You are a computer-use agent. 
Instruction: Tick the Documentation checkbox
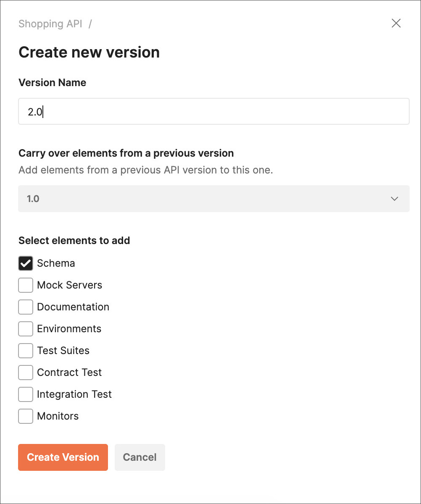tap(26, 307)
